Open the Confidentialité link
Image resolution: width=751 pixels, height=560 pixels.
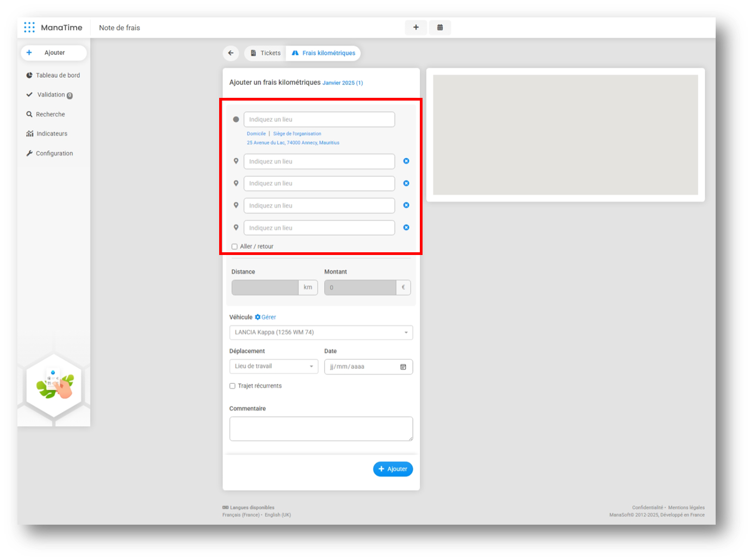648,508
